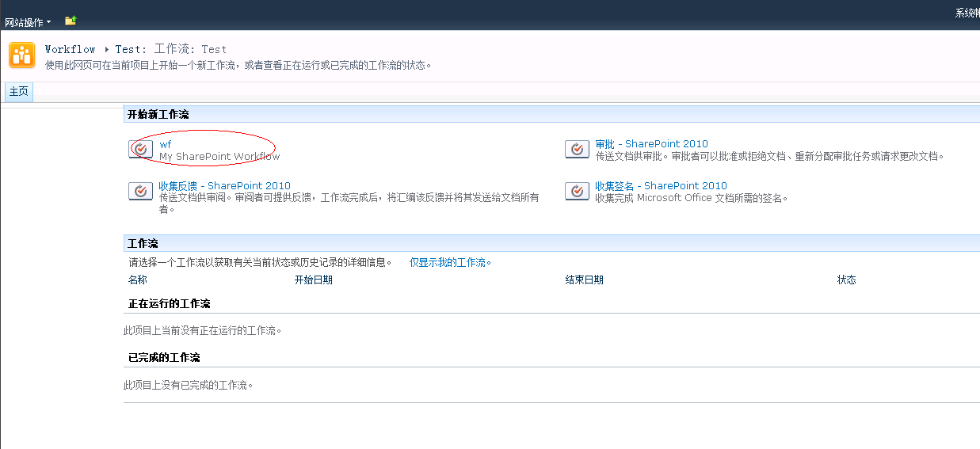Viewport: 980px width, 449px height.
Task: Click the 正在运行的工作流 heading
Action: (x=169, y=304)
